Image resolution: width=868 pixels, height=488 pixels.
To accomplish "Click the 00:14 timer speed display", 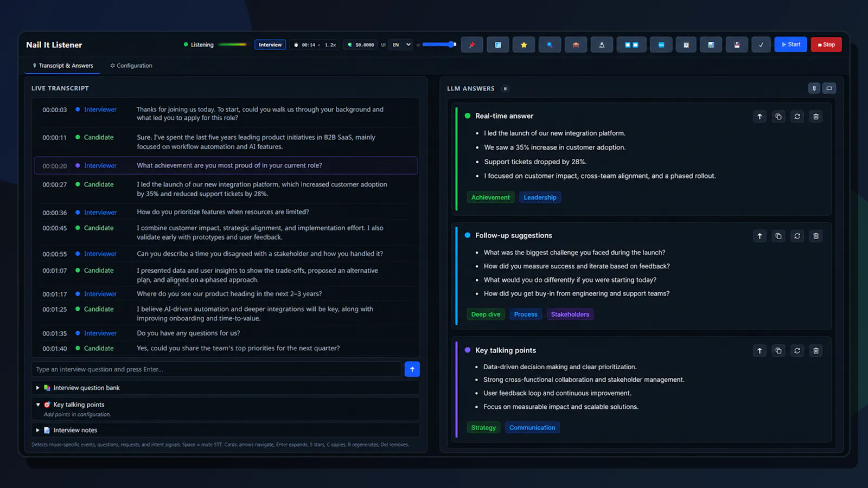I will tap(315, 44).
